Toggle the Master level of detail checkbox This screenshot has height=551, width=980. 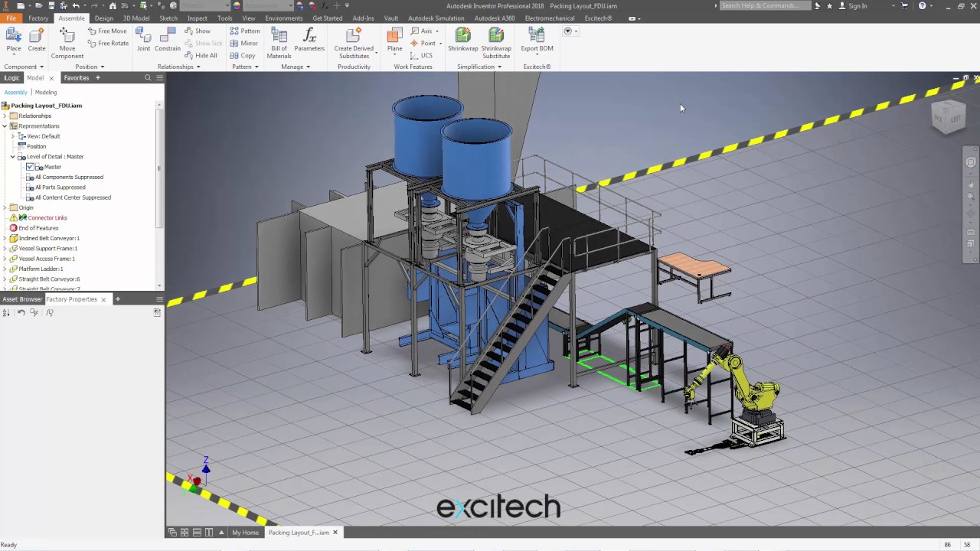(30, 167)
